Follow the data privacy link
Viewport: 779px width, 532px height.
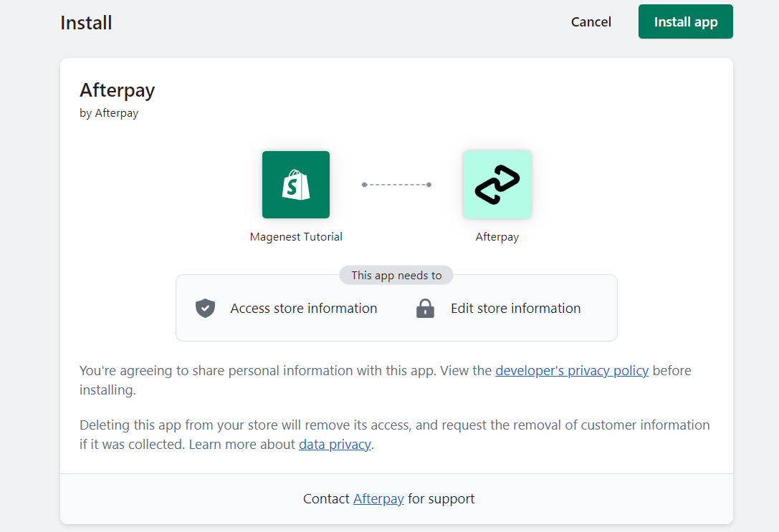335,444
